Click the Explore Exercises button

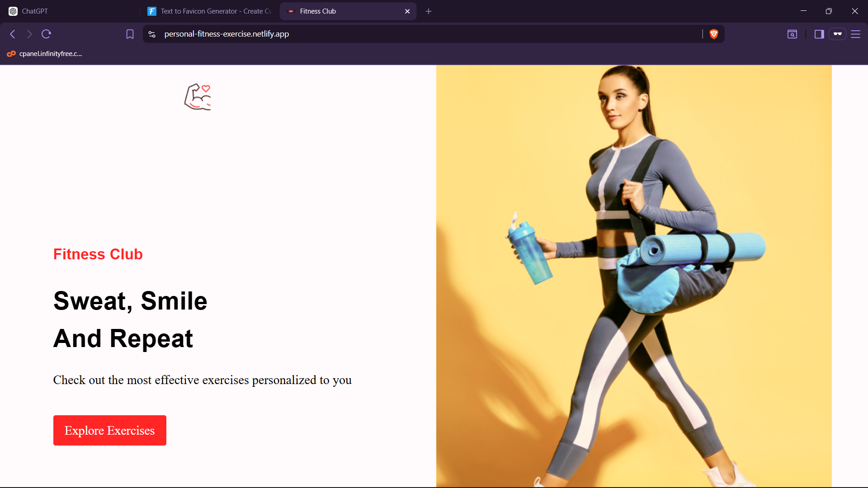pyautogui.click(x=110, y=430)
